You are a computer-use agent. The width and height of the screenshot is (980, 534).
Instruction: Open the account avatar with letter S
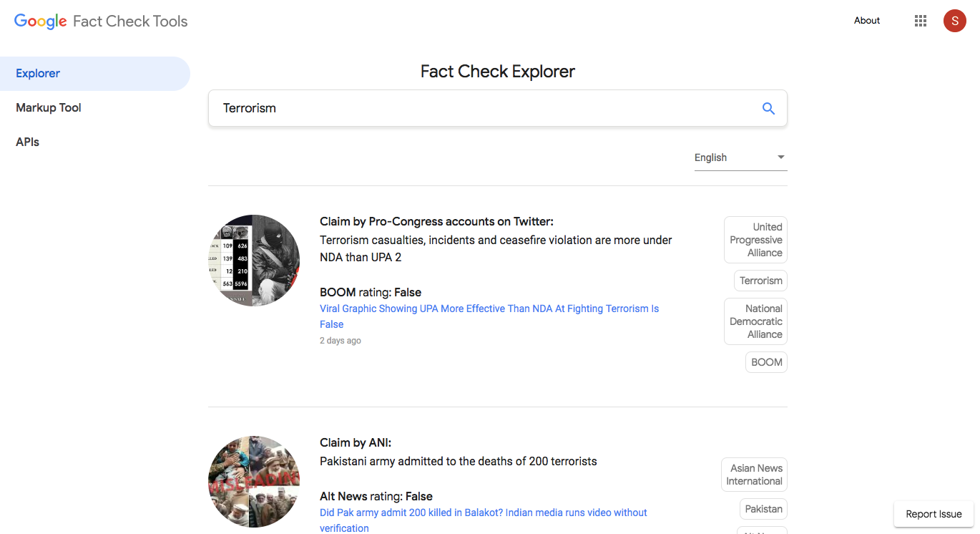(x=954, y=21)
